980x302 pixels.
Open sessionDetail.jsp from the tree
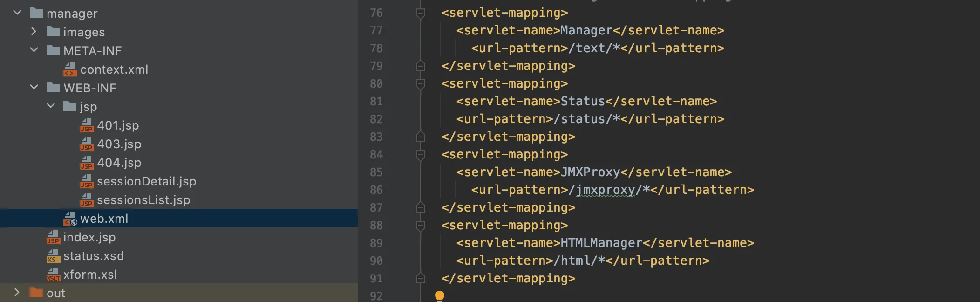click(x=146, y=181)
